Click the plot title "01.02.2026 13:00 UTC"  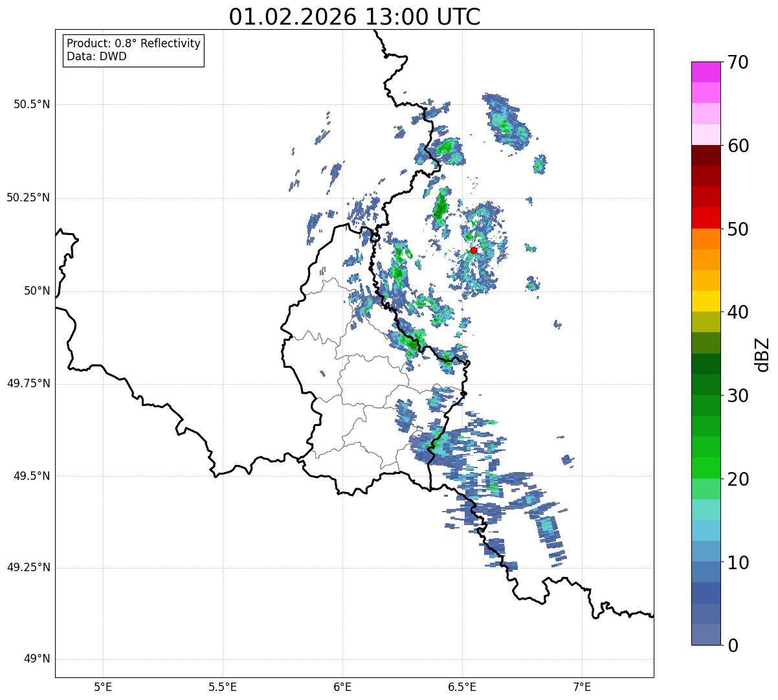355,17
